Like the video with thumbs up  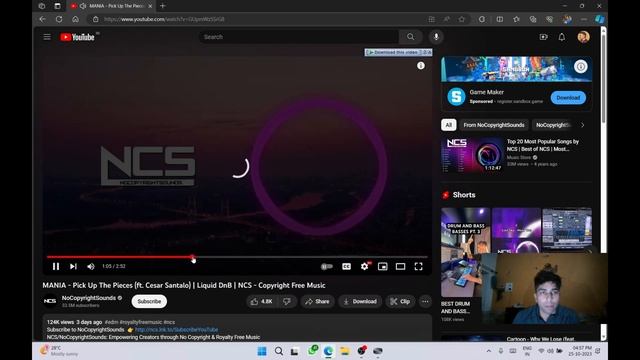coord(262,302)
